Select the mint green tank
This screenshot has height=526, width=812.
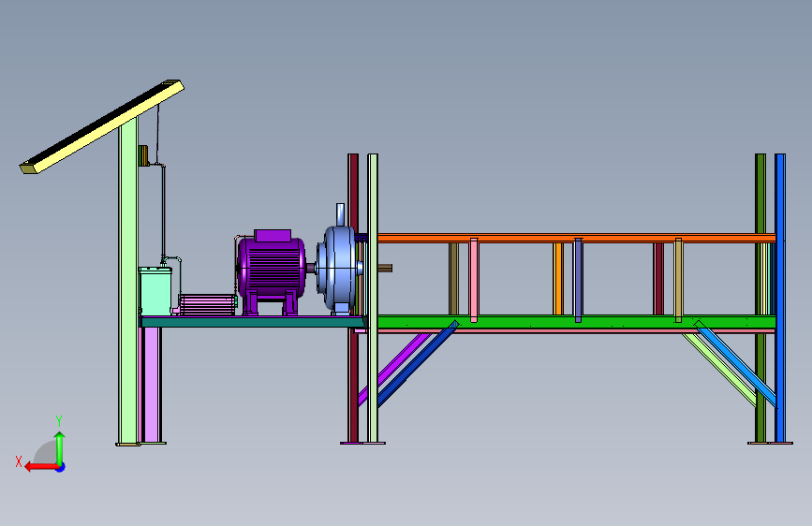point(155,291)
